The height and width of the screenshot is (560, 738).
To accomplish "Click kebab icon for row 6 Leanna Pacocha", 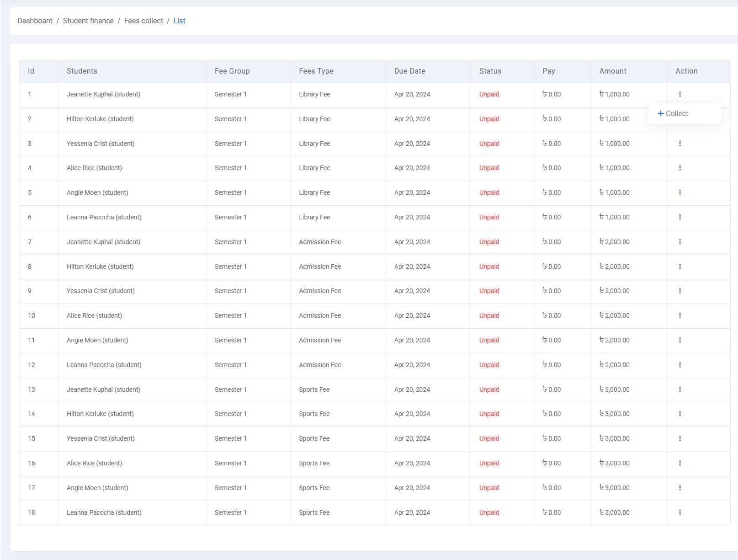I will coord(680,217).
